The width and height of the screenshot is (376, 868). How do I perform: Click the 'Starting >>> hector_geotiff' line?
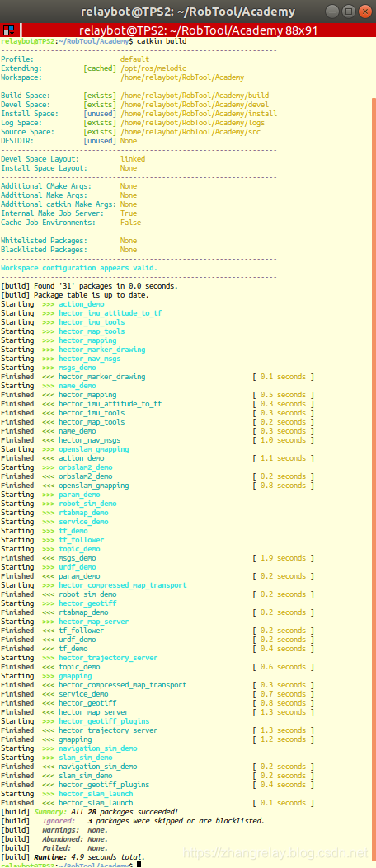pyautogui.click(x=59, y=603)
